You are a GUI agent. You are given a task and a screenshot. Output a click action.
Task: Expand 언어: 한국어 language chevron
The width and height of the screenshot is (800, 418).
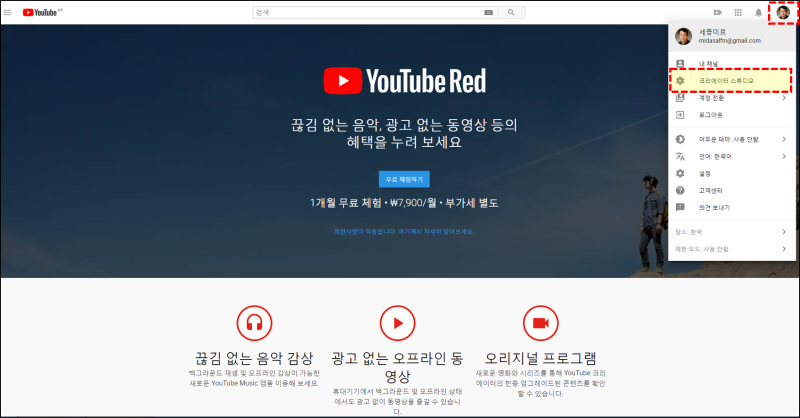pyautogui.click(x=784, y=156)
